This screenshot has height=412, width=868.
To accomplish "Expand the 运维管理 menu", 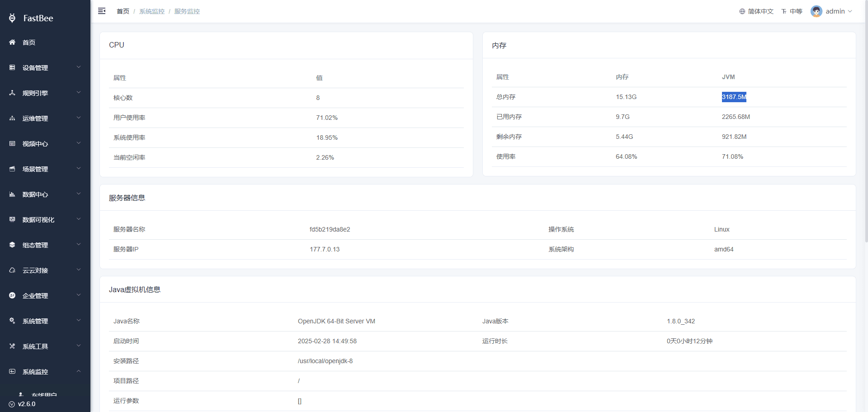I will click(45, 118).
